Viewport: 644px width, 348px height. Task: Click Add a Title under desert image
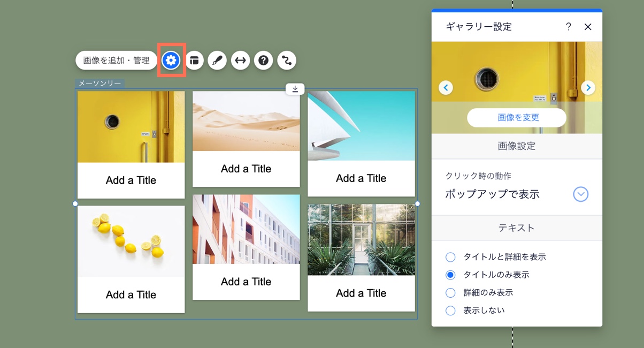(x=246, y=169)
